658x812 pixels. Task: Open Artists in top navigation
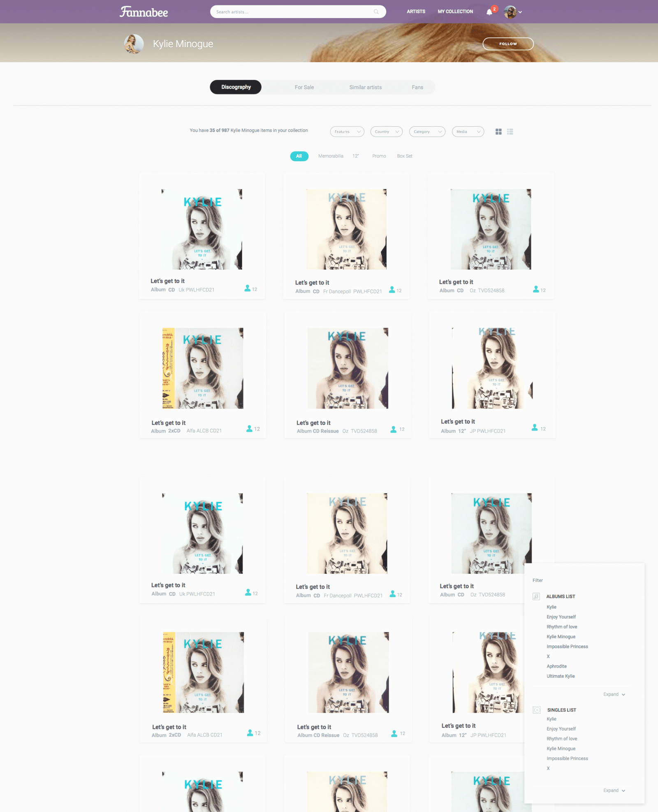pos(416,12)
